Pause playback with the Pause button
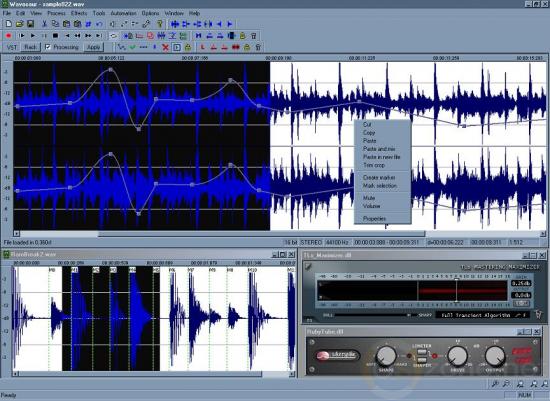 coord(44,36)
